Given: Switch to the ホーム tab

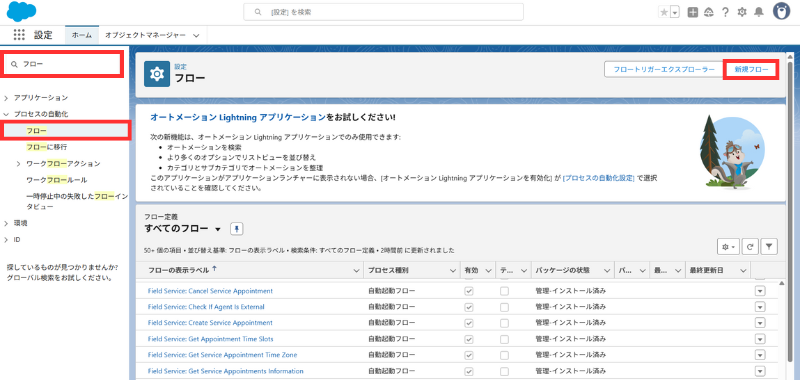Looking at the screenshot, I should 82,35.
